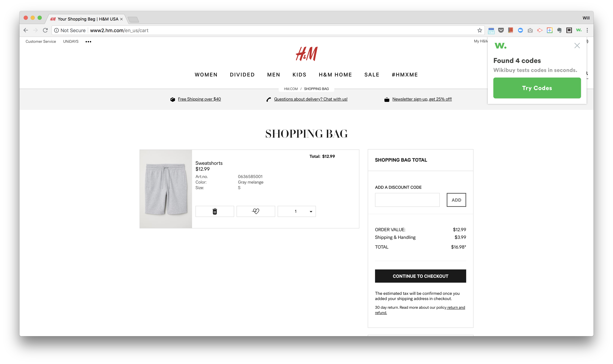
Task: Click Continue to Checkout
Action: [x=420, y=276]
